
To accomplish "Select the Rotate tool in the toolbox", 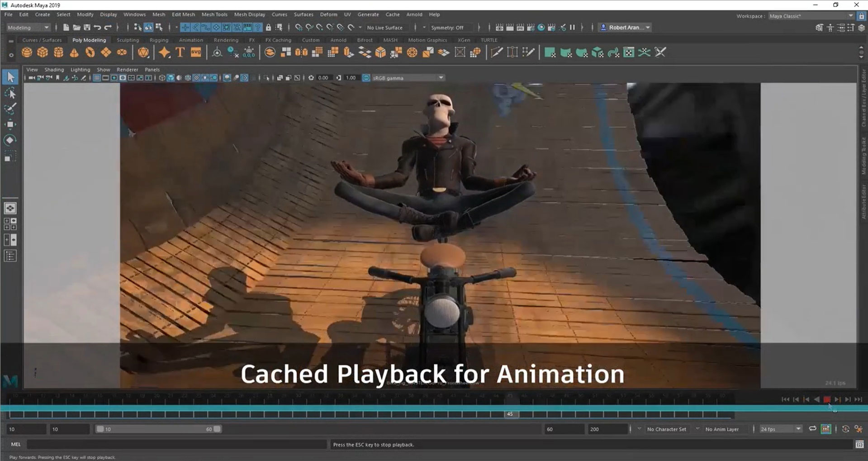I will 10,140.
